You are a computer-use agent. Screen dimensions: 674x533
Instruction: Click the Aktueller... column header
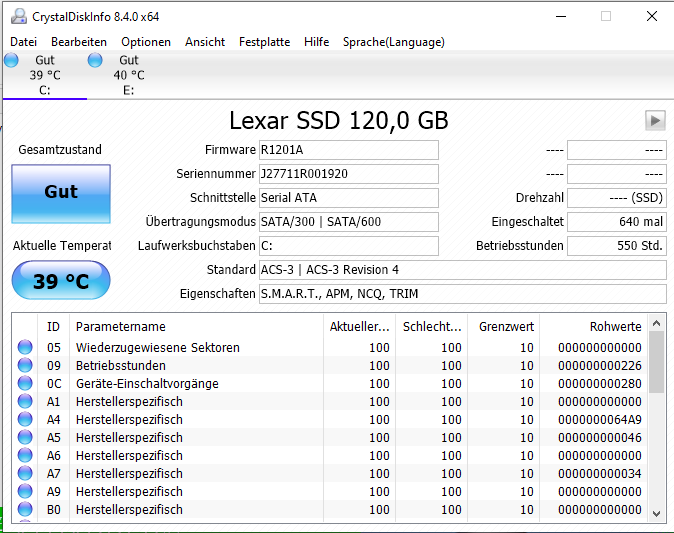pyautogui.click(x=359, y=327)
